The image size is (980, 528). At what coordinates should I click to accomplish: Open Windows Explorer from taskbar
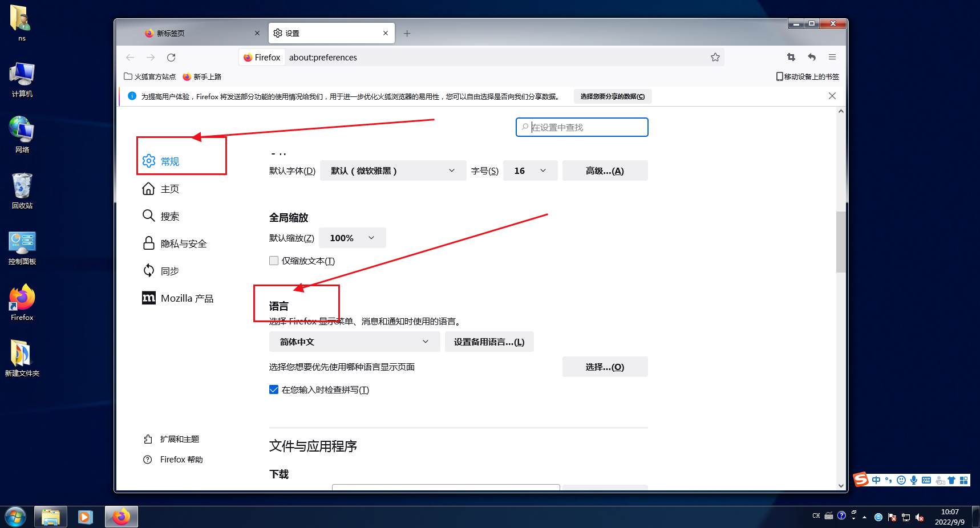point(51,517)
